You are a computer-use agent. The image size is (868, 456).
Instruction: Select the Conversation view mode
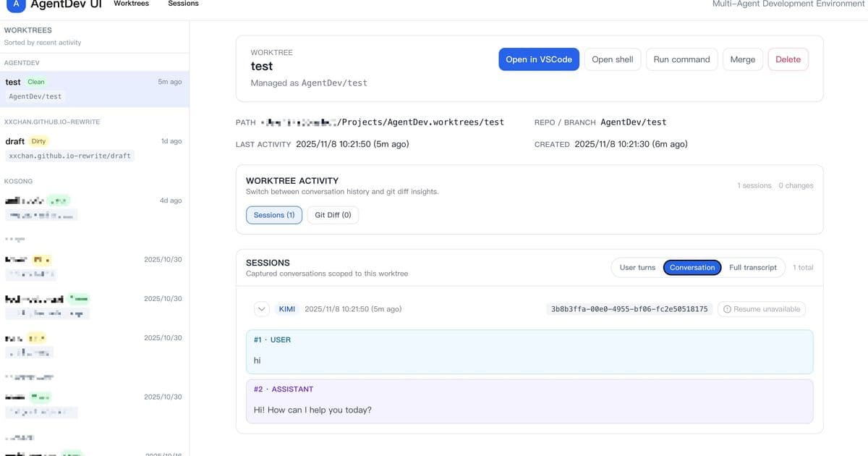[x=692, y=267]
